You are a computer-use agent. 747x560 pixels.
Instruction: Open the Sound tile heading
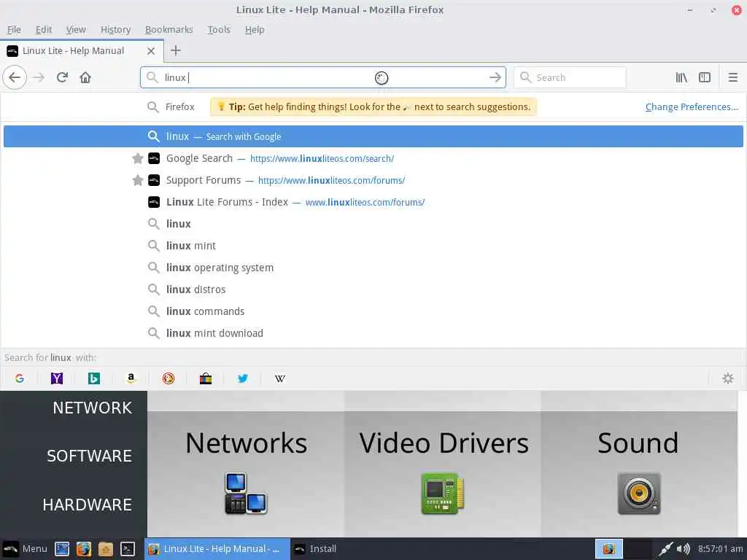tap(638, 443)
